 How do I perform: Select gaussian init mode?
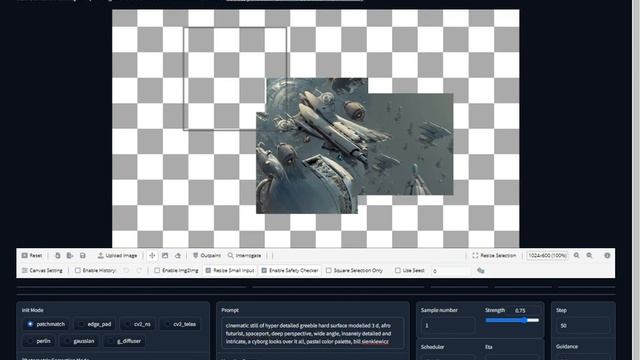[x=79, y=341]
